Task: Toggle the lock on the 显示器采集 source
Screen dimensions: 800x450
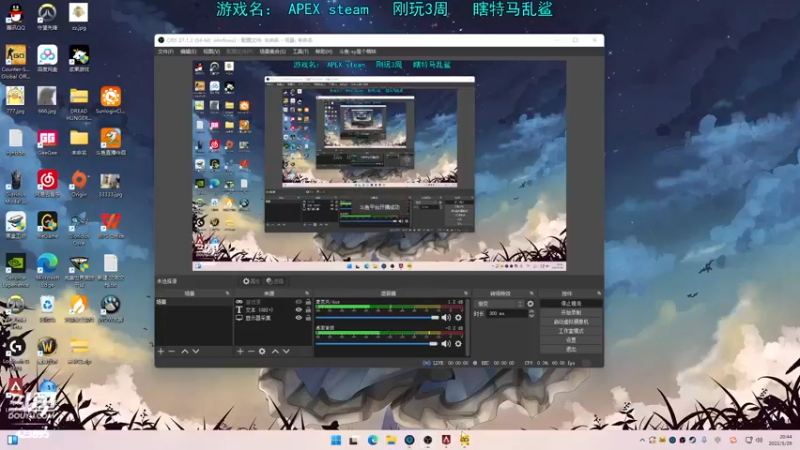Action: pyautogui.click(x=308, y=318)
